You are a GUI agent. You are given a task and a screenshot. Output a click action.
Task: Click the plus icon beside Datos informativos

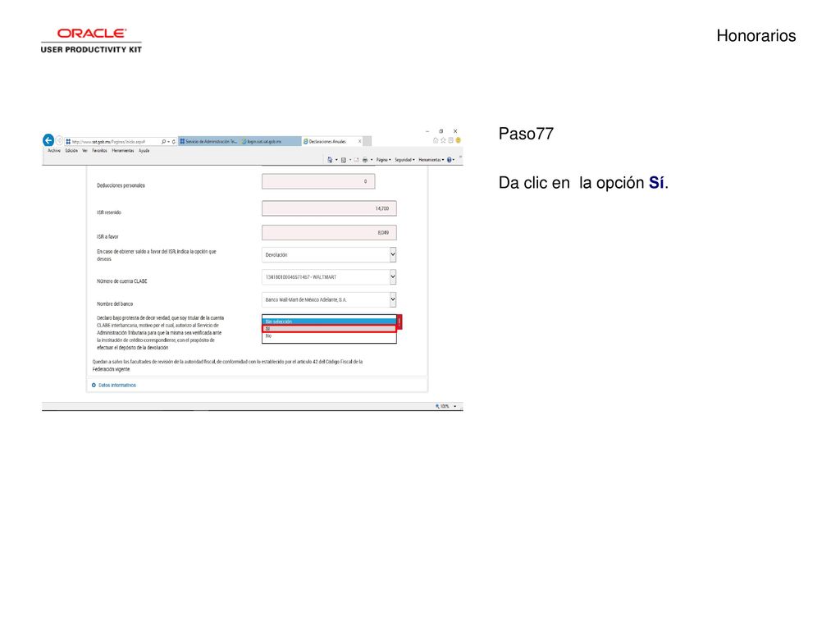pos(94,386)
